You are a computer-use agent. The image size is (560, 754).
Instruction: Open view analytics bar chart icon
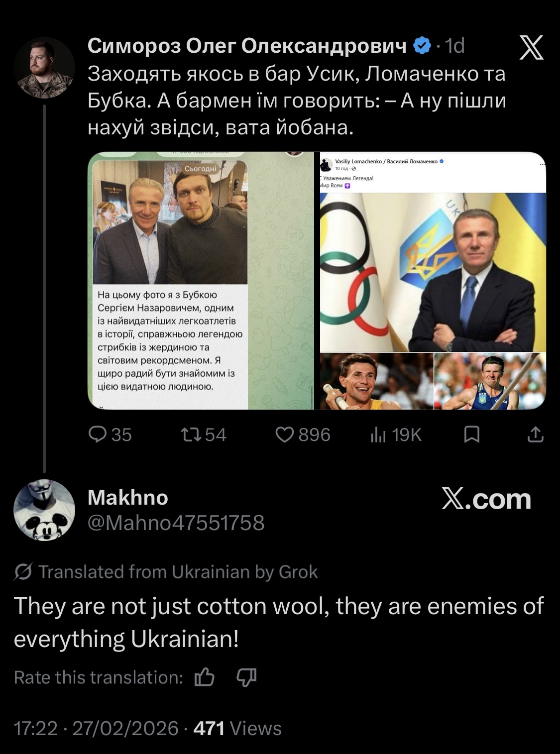(378, 435)
